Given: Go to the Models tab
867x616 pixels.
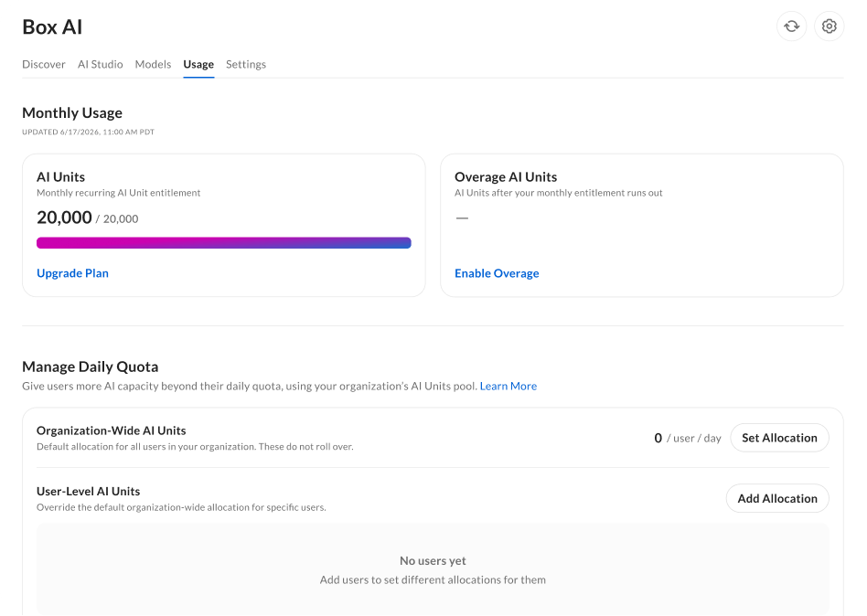Looking at the screenshot, I should click(153, 64).
